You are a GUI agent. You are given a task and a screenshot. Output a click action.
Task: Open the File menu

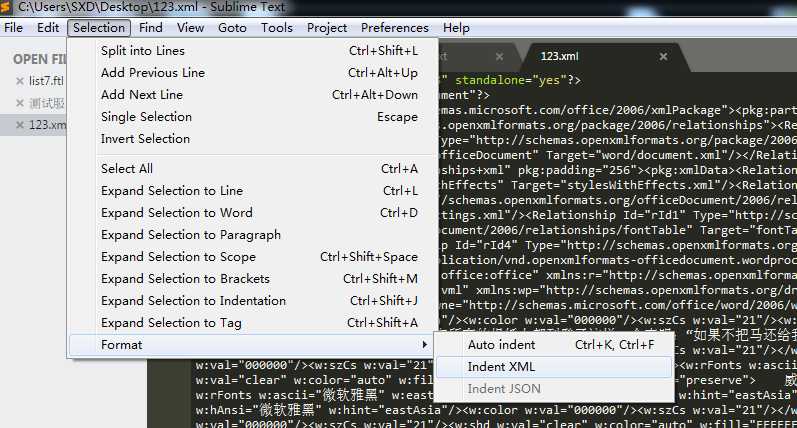click(13, 27)
